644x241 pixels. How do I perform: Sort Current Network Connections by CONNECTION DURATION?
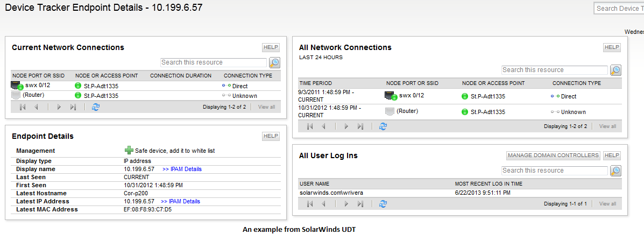pyautogui.click(x=181, y=76)
